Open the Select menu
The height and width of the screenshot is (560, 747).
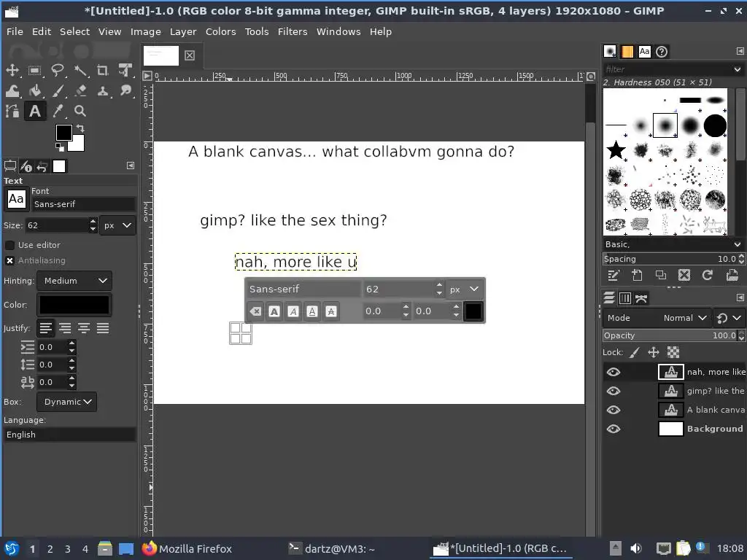74,31
